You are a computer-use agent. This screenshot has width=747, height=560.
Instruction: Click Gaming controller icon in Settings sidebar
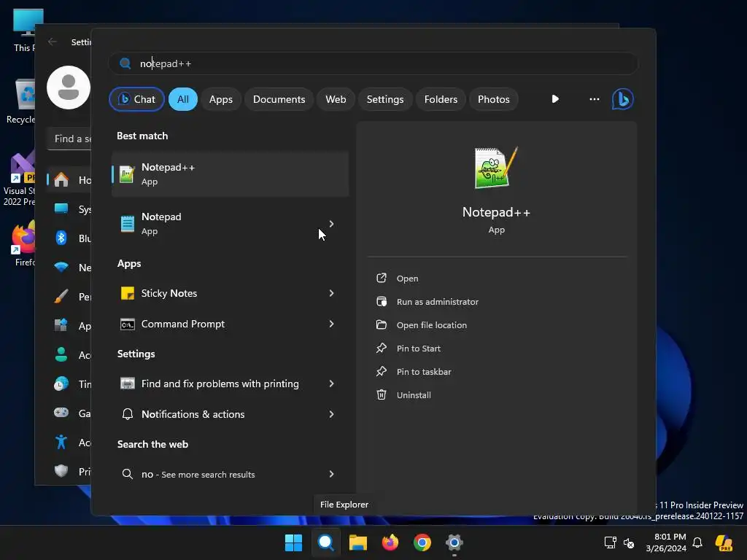pos(61,413)
